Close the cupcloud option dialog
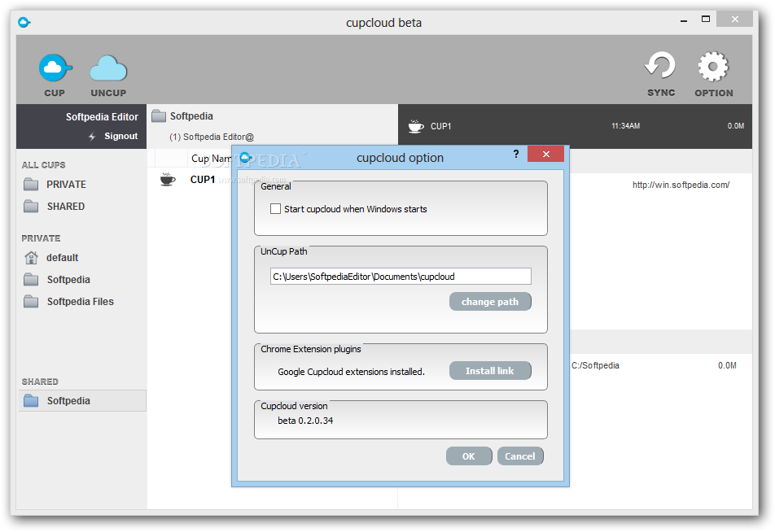The width and height of the screenshot is (775, 532). coord(545,154)
